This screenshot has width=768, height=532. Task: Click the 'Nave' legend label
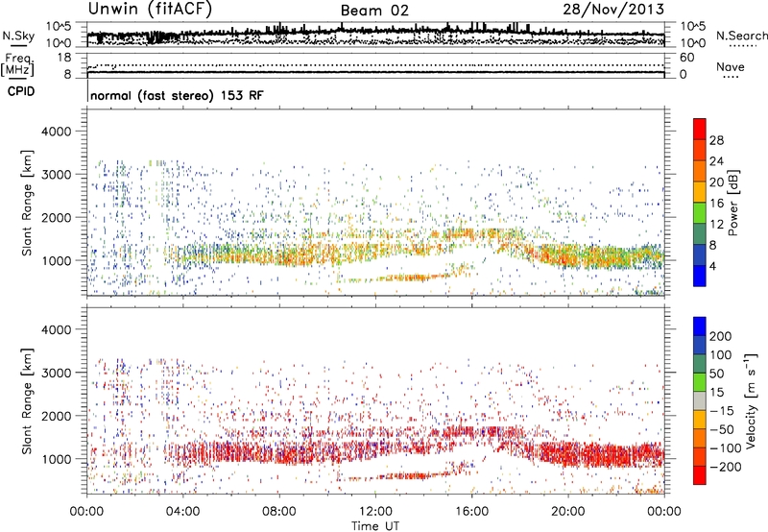(x=731, y=66)
